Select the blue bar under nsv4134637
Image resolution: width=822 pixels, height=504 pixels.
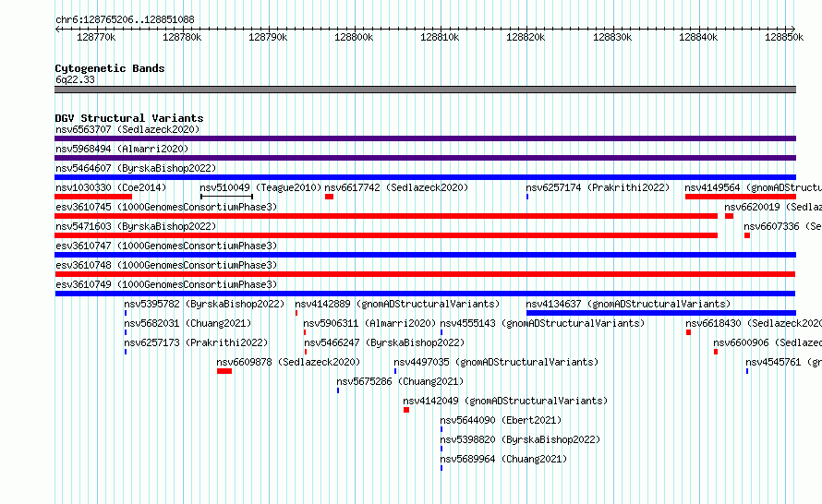coord(661,313)
